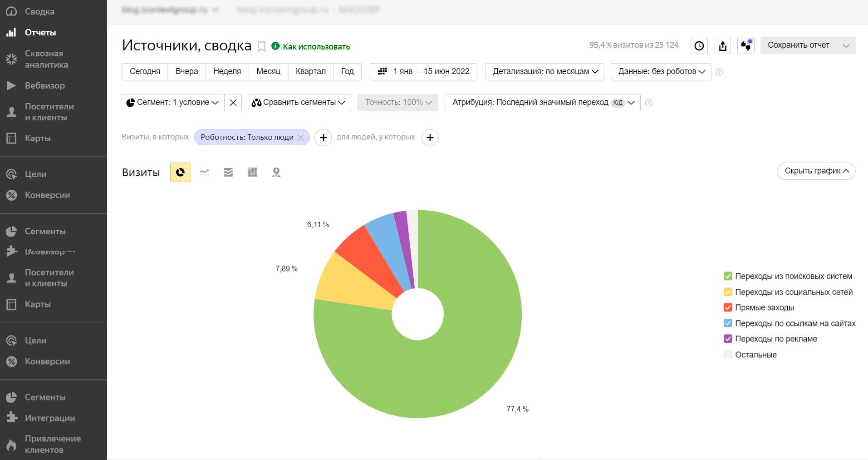Screen dimensions: 868x460
Task: Toggle Переходы из социальных сетей checkbox
Action: [728, 292]
